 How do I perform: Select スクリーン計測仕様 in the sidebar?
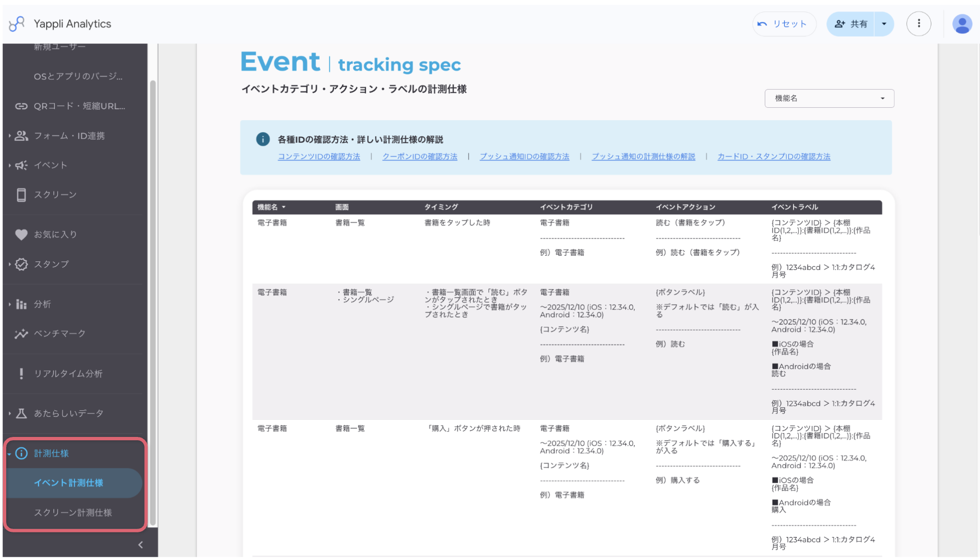pyautogui.click(x=73, y=512)
